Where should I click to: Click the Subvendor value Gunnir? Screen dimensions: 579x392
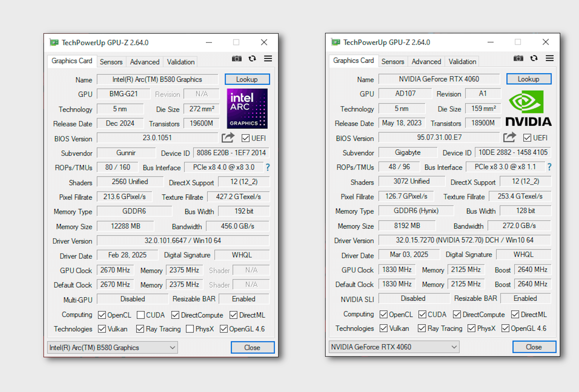click(126, 153)
